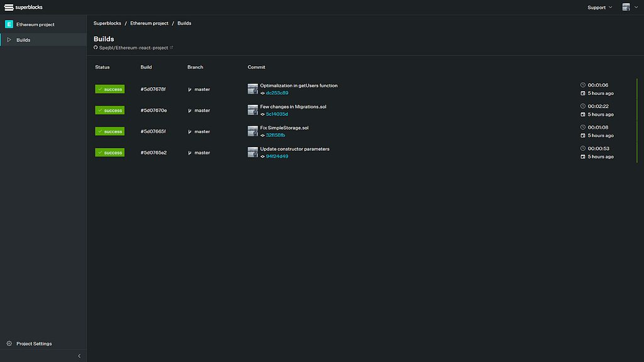Click clock icon beside duration 00:00:53
The width and height of the screenshot is (644, 362).
tap(583, 148)
